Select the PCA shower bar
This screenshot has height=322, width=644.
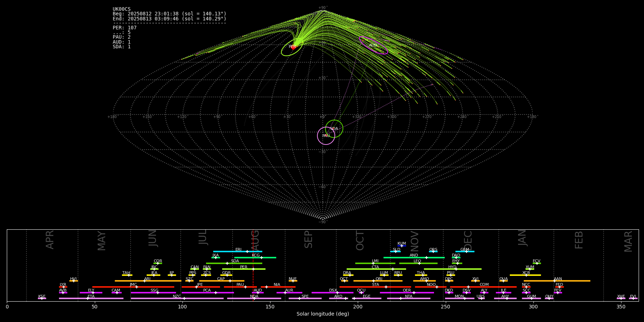(x=208, y=293)
